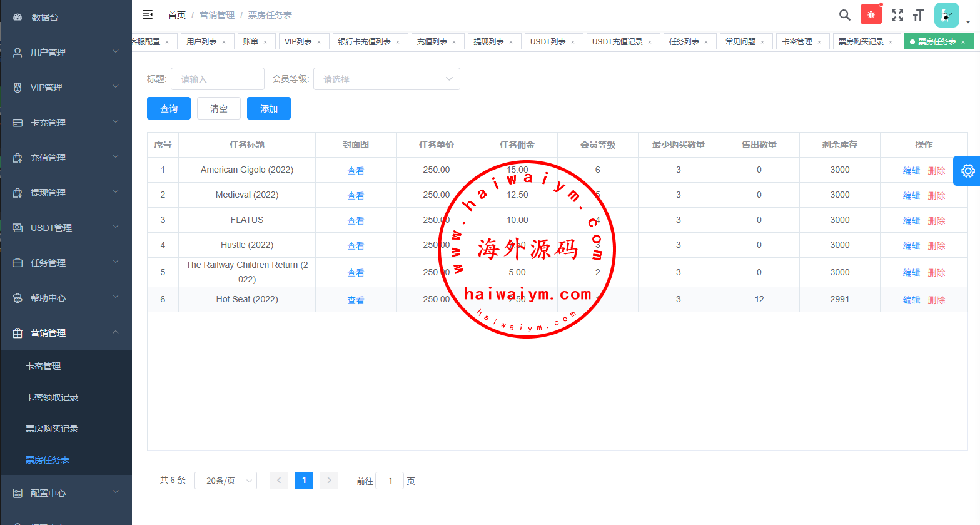
Task: View cover image for American Gigolo (2022)
Action: [x=355, y=171]
